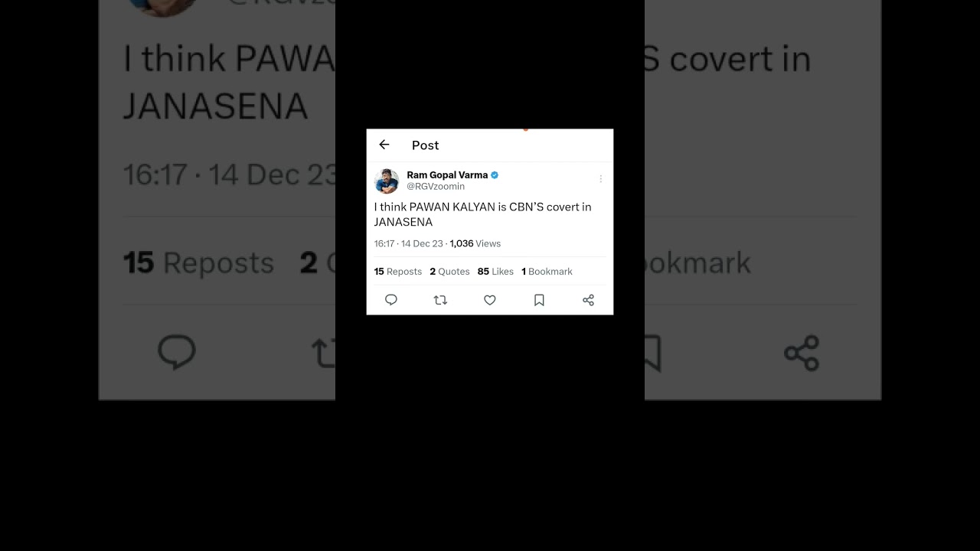Click the large blurred background share icon
Screen dimensions: 980x551
point(802,353)
